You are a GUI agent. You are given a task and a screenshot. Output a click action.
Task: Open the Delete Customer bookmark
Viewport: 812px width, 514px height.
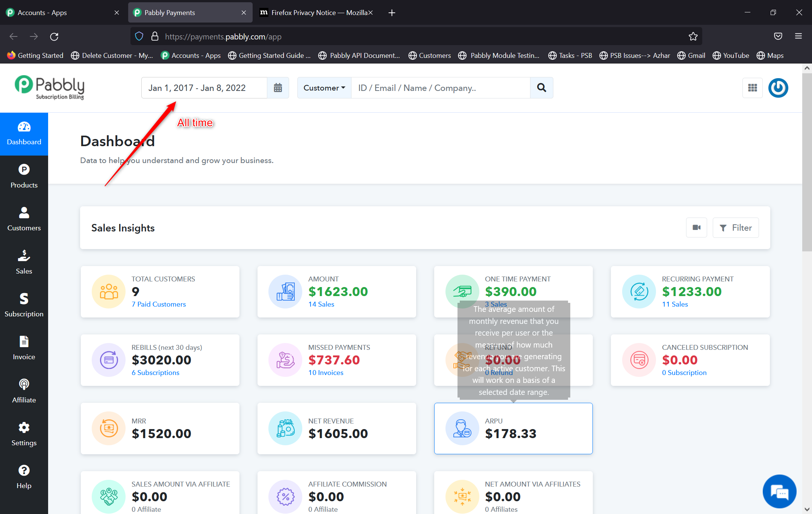pyautogui.click(x=112, y=56)
